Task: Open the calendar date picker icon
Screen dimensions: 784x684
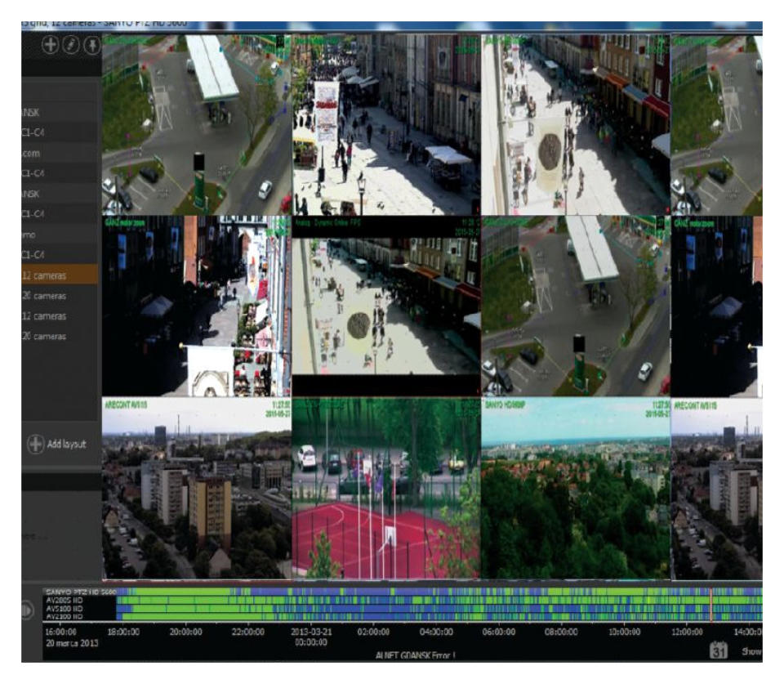Action: coord(718,650)
